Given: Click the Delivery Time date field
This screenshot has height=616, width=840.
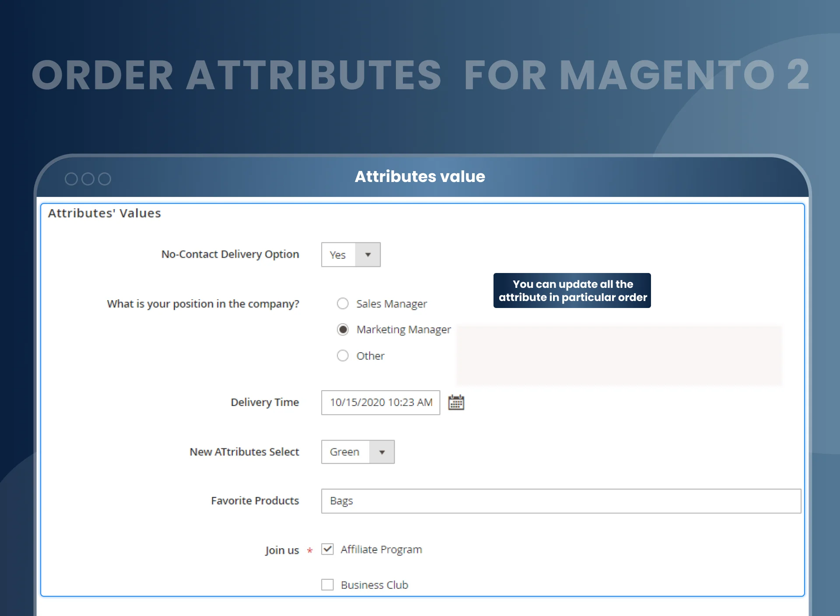Looking at the screenshot, I should click(x=381, y=402).
